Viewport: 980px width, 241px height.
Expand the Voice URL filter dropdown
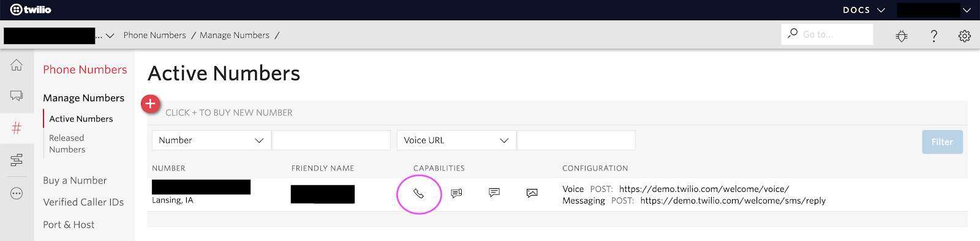[456, 140]
